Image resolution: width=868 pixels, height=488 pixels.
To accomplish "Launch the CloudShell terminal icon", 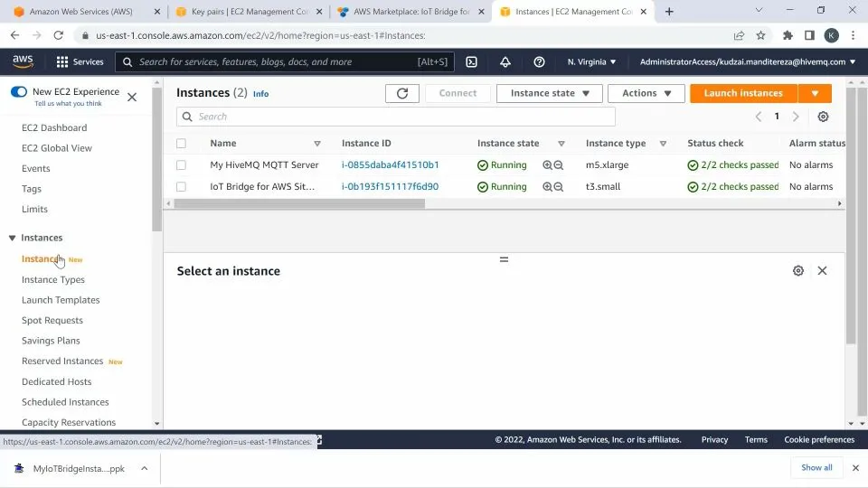I will click(x=472, y=62).
